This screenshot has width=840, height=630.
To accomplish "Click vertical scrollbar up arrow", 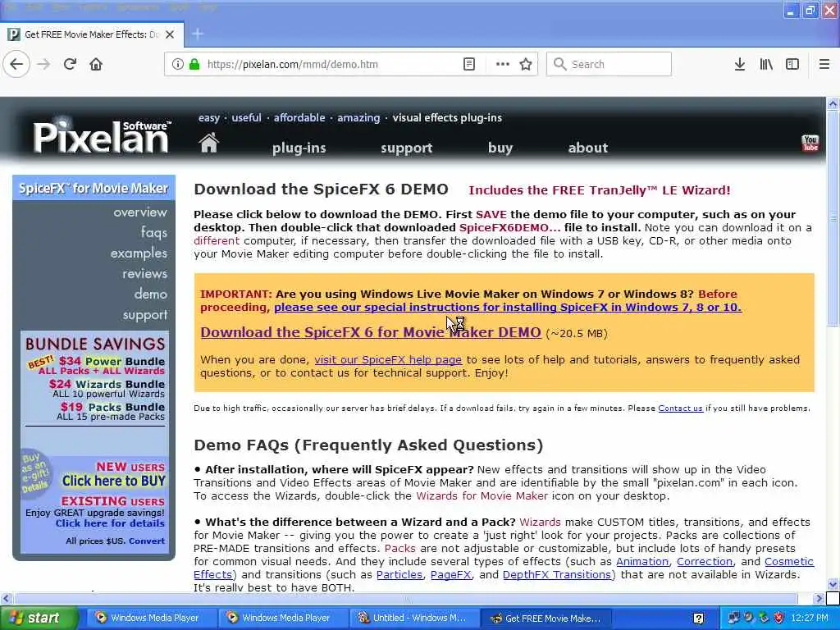I will coord(833,104).
